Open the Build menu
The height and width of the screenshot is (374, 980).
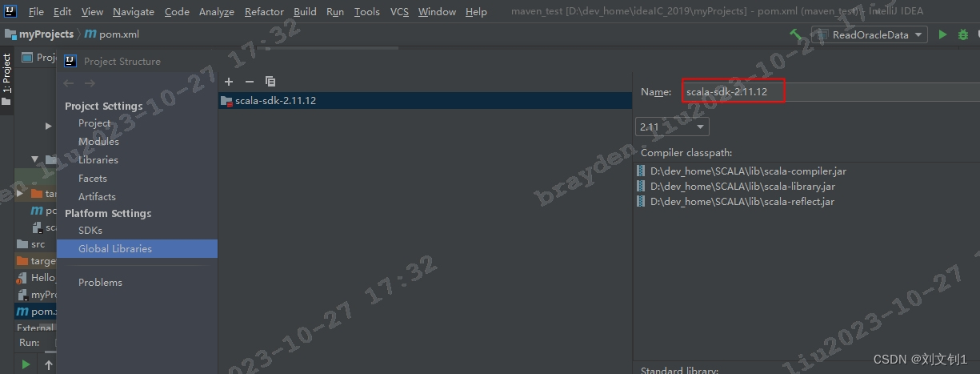305,12
